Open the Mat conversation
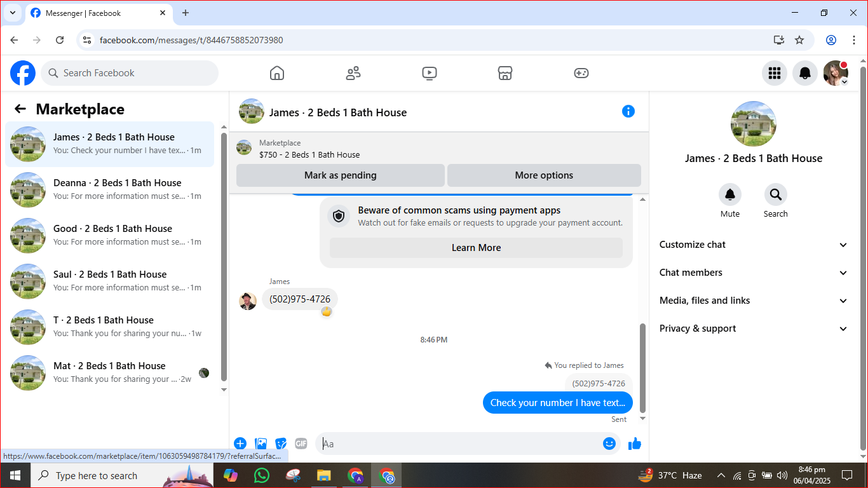 coord(110,373)
